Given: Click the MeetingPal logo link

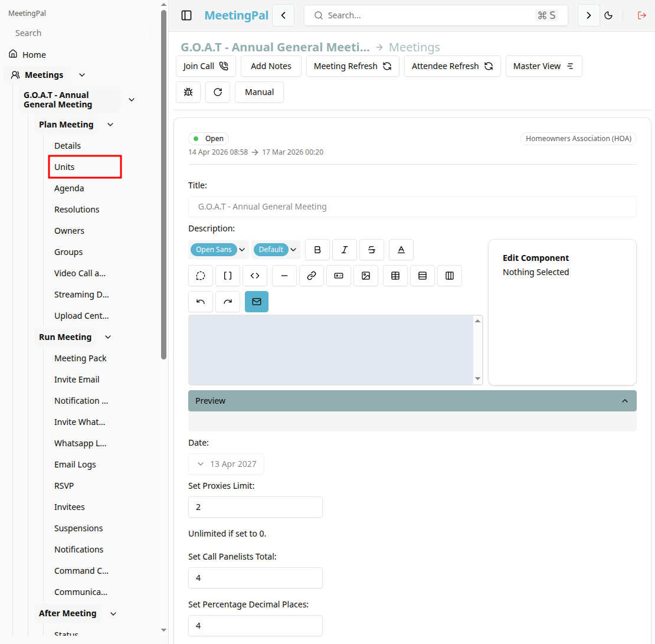Looking at the screenshot, I should click(237, 15).
